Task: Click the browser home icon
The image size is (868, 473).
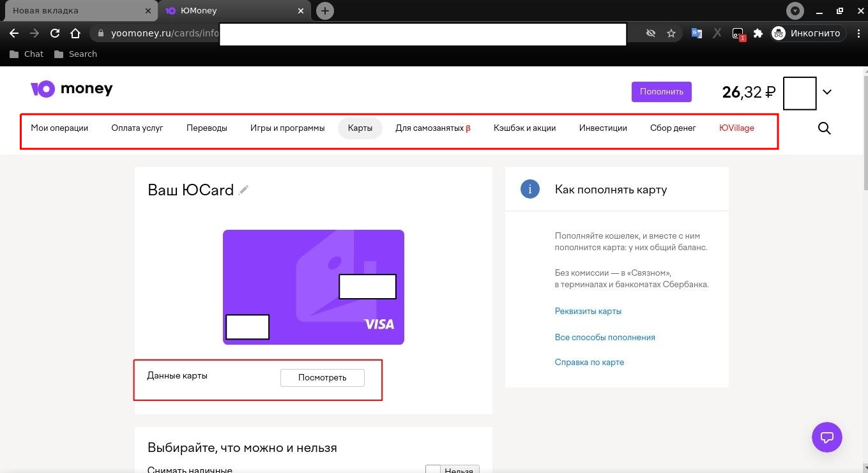Action: pos(75,33)
